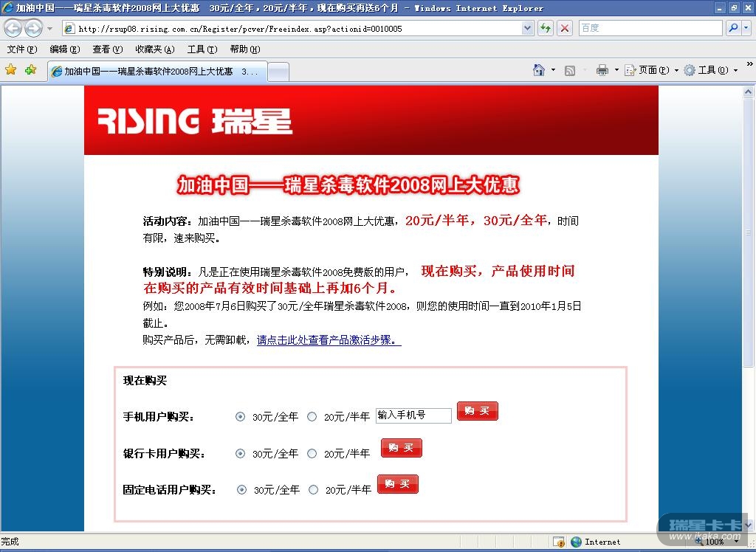The width and height of the screenshot is (756, 552).
Task: Click the Internet Explorer title bar icon
Action: tap(7, 7)
